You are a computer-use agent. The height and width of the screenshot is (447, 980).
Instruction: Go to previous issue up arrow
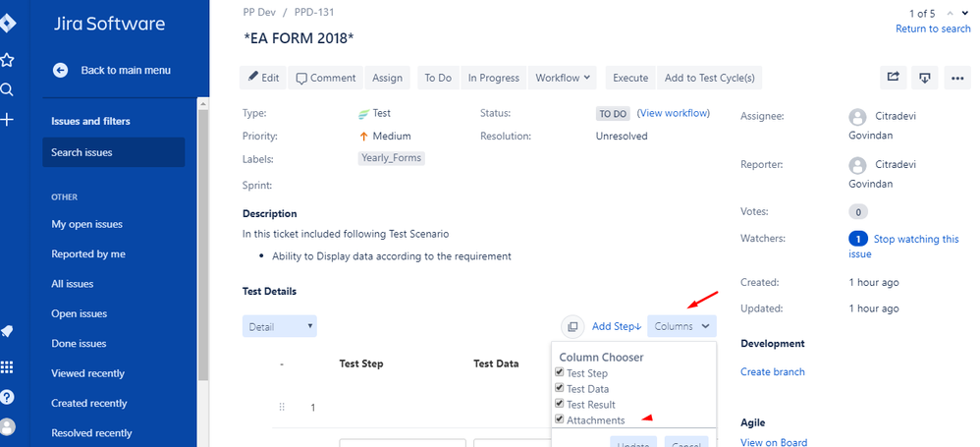(950, 13)
